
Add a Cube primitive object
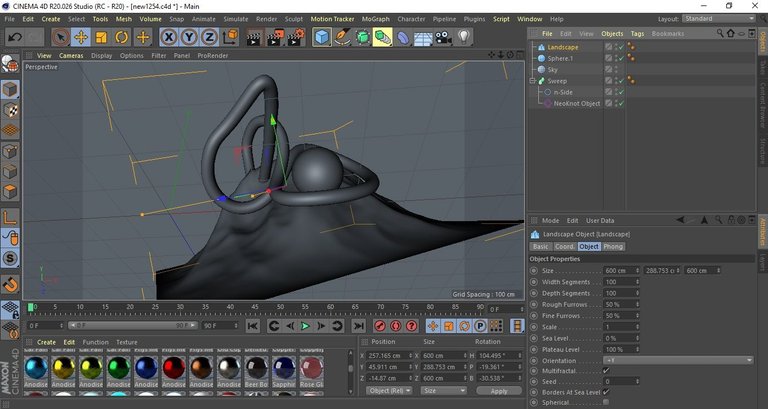tap(322, 37)
